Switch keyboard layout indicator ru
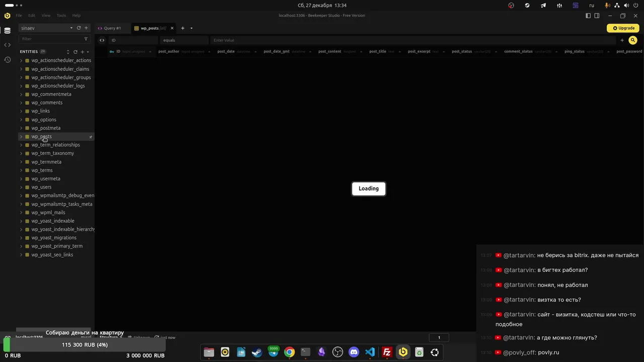This screenshot has width=644, height=362. [x=592, y=6]
